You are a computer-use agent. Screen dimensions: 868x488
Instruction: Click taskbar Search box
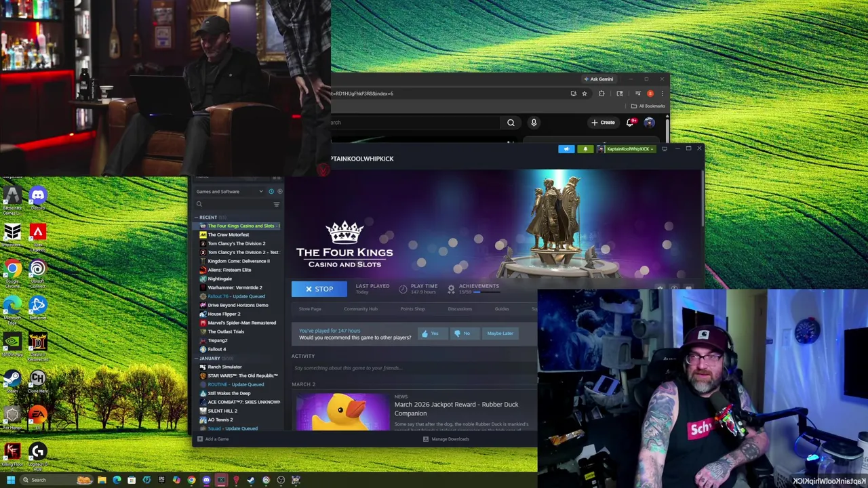(58, 481)
